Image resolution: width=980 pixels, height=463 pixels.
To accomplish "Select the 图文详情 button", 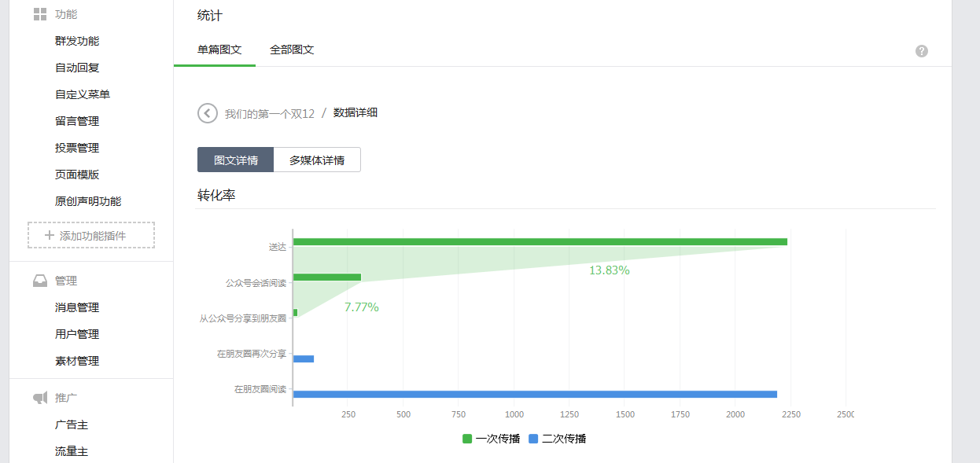I will pos(235,160).
